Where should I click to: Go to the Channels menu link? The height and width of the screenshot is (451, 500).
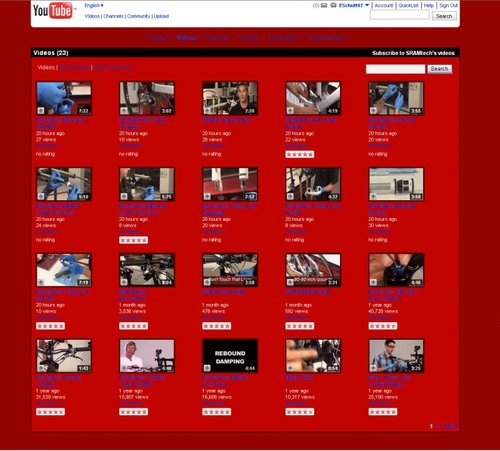tap(113, 16)
